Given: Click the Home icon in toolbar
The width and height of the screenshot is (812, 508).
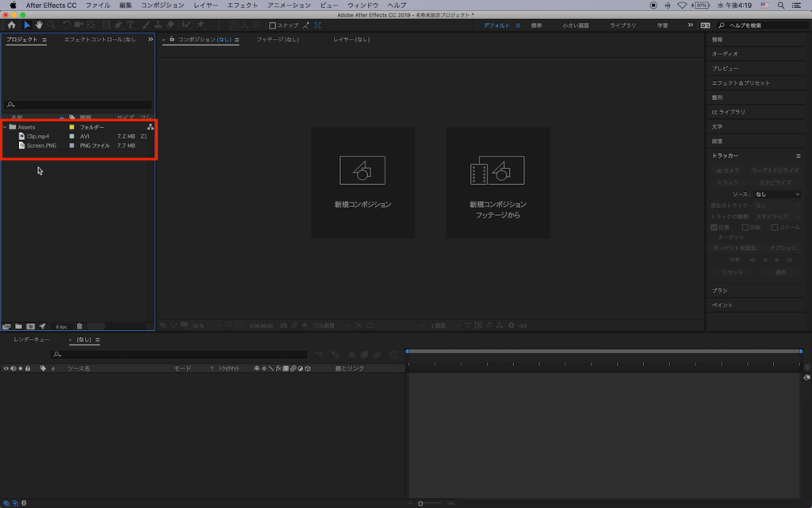Looking at the screenshot, I should 11,25.
